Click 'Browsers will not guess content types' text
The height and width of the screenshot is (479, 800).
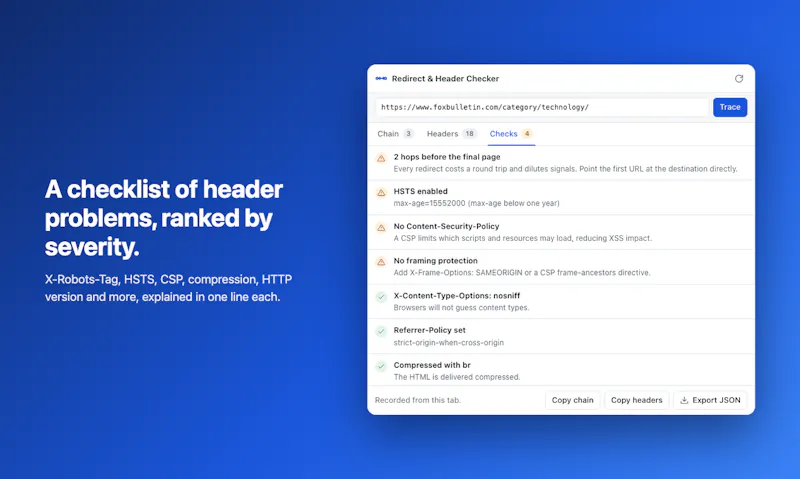461,308
